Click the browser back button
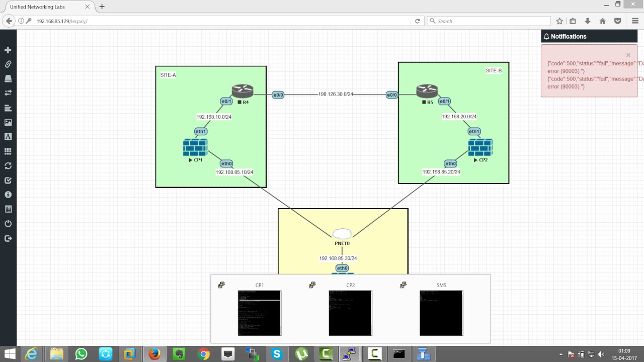This screenshot has width=644, height=362. (x=9, y=21)
